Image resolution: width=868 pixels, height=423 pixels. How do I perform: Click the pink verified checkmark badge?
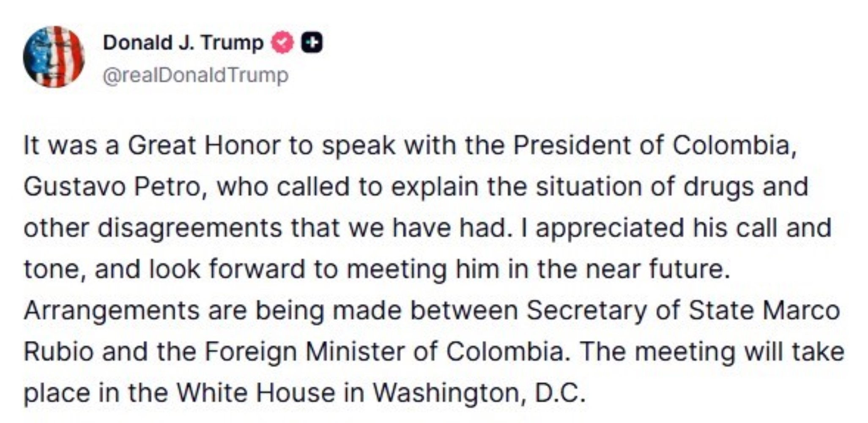tap(282, 43)
